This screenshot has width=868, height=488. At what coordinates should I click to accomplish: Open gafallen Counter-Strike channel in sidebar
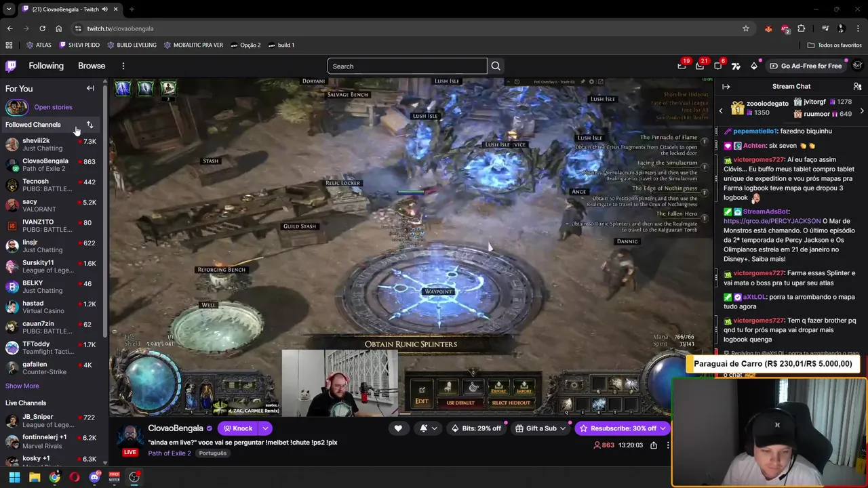point(51,368)
